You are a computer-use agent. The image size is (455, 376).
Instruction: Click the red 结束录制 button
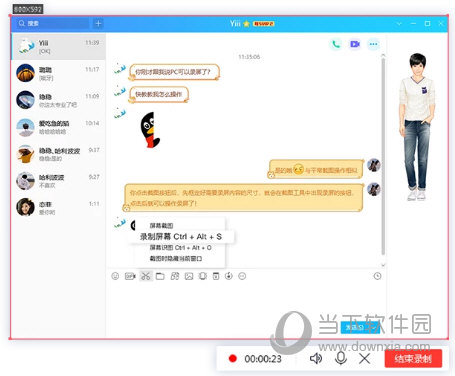click(413, 359)
